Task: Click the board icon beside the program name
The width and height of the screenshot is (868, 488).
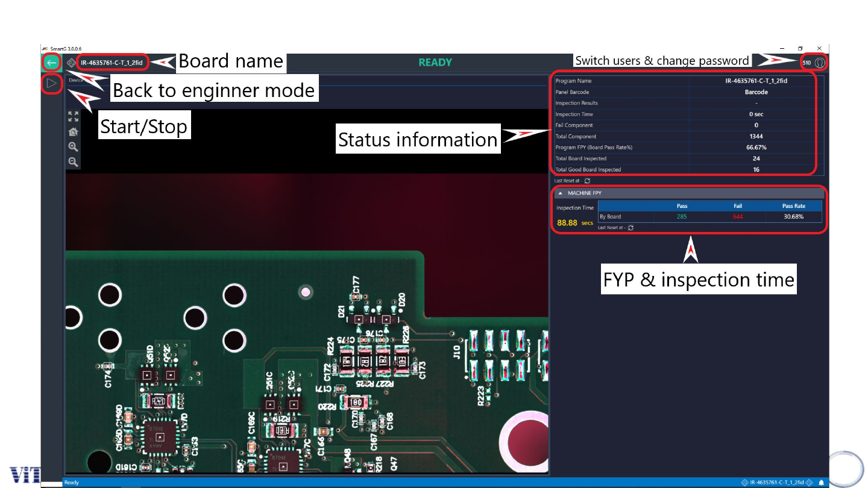Action: coord(72,63)
